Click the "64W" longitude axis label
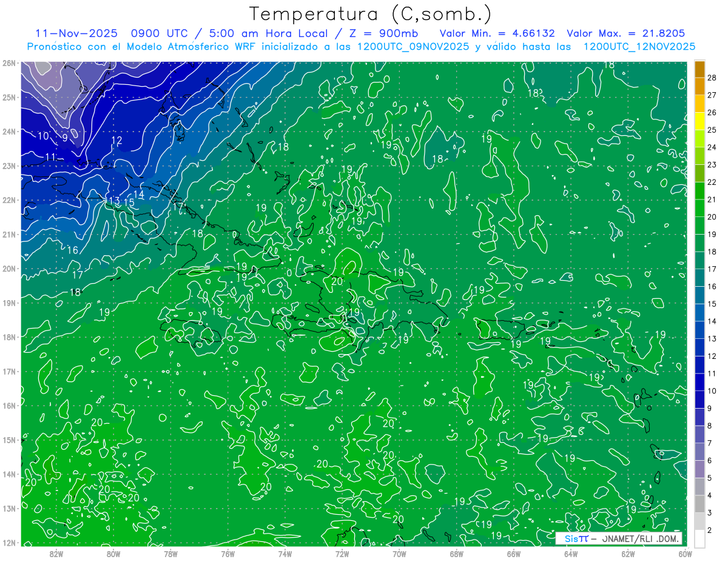The image size is (728, 562). [x=570, y=554]
